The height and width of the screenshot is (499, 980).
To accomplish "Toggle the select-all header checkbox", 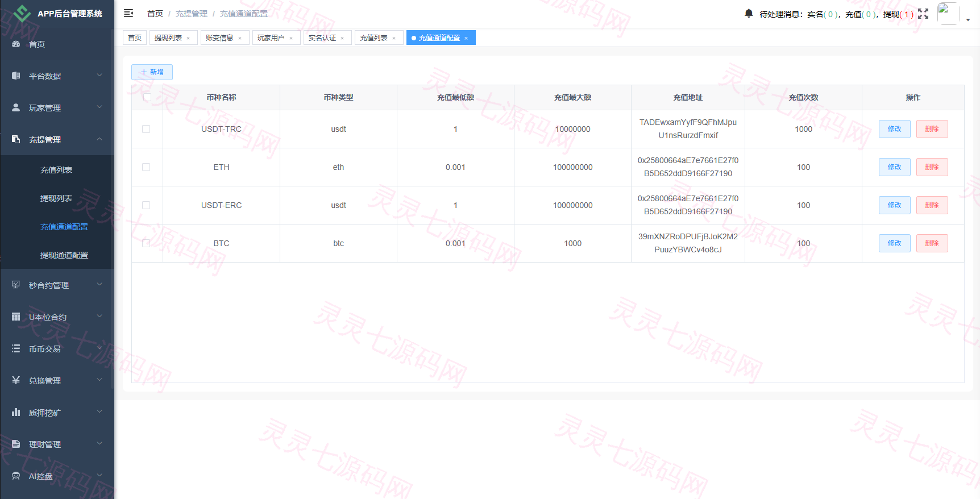I will tap(147, 97).
